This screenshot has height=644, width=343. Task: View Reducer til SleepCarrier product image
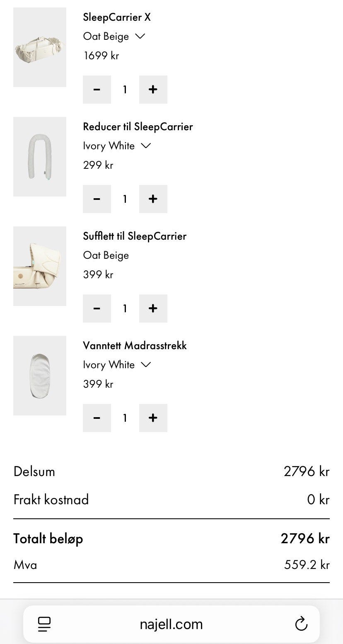click(x=40, y=157)
